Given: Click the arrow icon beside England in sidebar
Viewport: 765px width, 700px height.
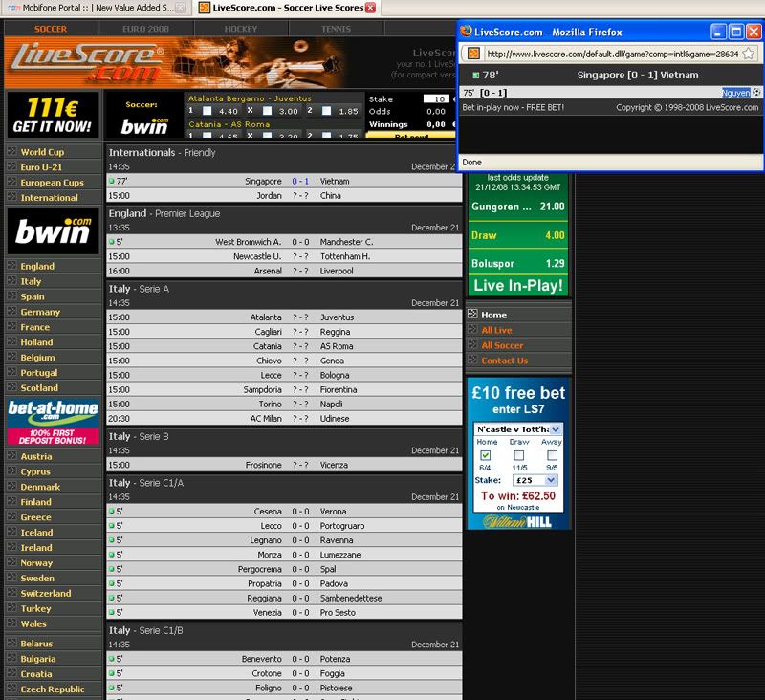Looking at the screenshot, I should (x=11, y=265).
